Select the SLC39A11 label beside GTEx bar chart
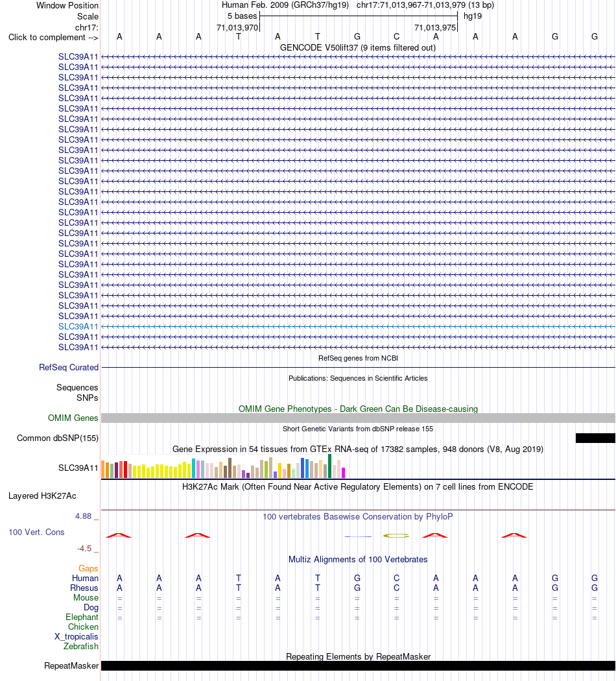 click(x=78, y=468)
